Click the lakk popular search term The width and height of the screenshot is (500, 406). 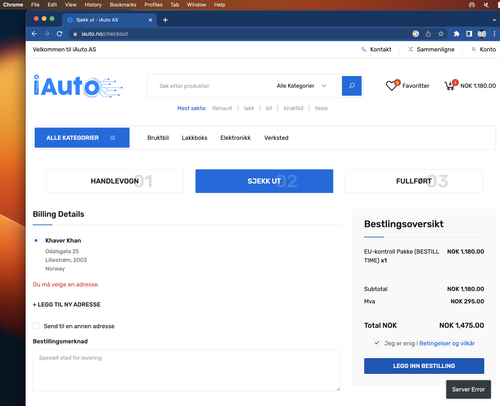[249, 108]
